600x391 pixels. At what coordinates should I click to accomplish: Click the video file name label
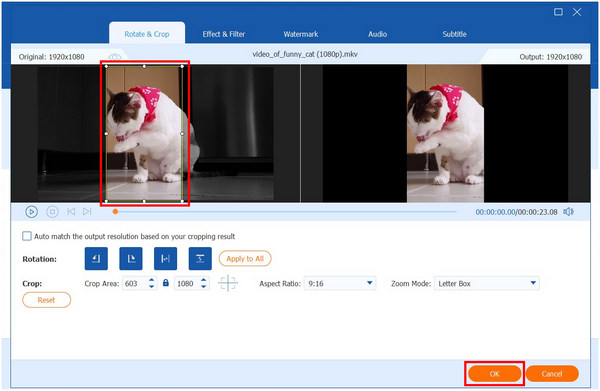(305, 54)
